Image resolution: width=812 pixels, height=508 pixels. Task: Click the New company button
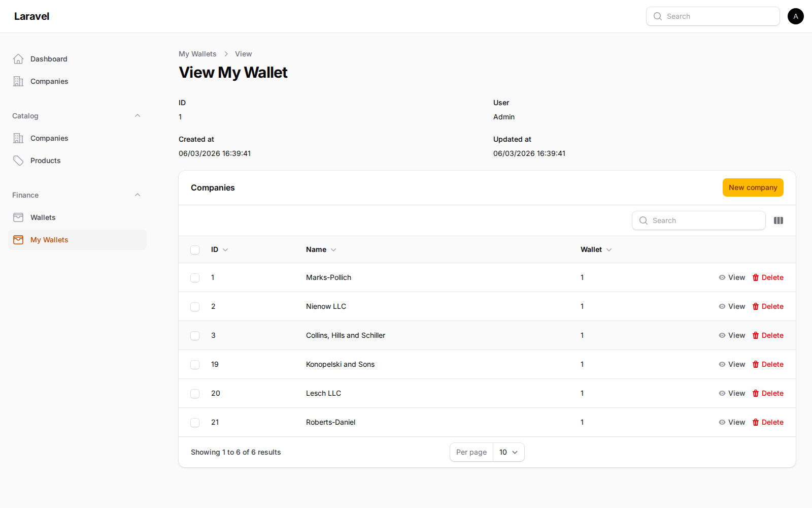[753, 187]
